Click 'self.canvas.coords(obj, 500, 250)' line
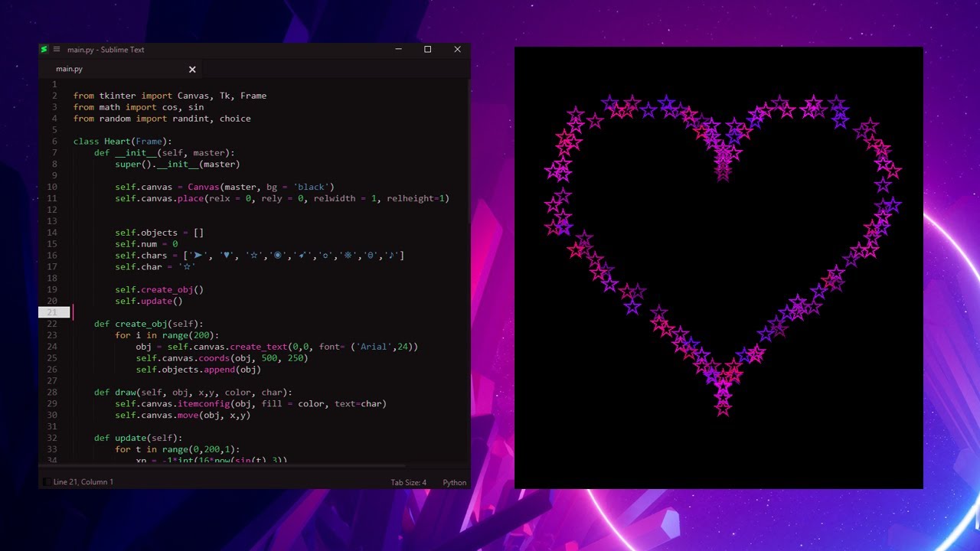The image size is (980, 551). point(222,358)
